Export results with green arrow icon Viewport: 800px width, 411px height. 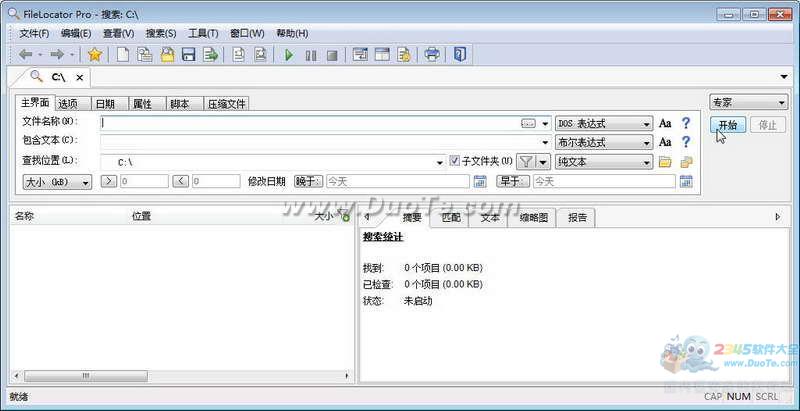(210, 55)
